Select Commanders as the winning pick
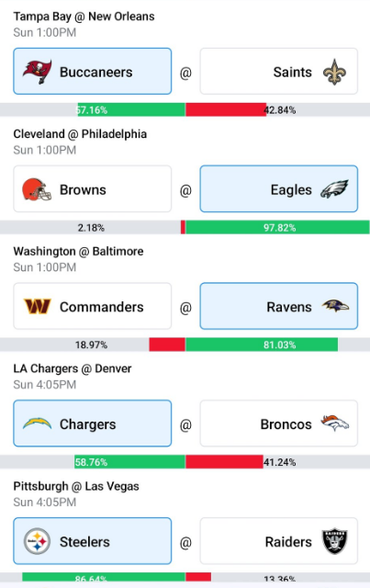The width and height of the screenshot is (370, 588). [x=92, y=306]
